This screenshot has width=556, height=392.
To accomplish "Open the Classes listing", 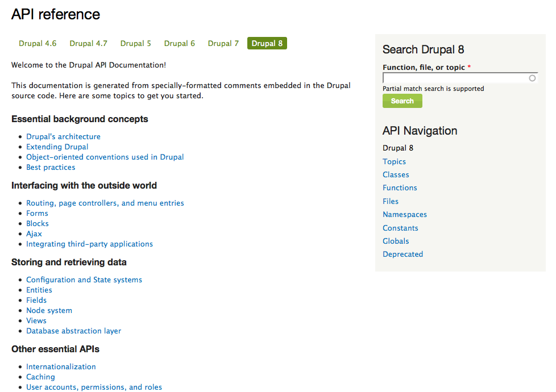I will point(396,174).
